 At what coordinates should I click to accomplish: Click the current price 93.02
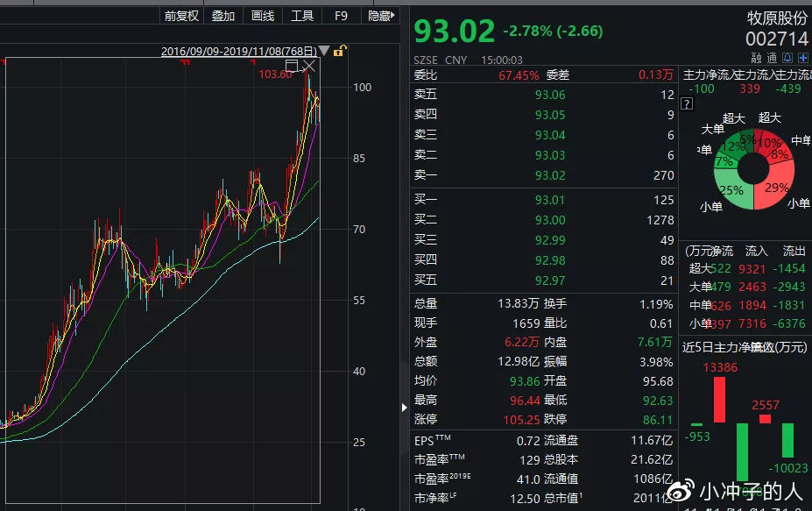pos(454,31)
